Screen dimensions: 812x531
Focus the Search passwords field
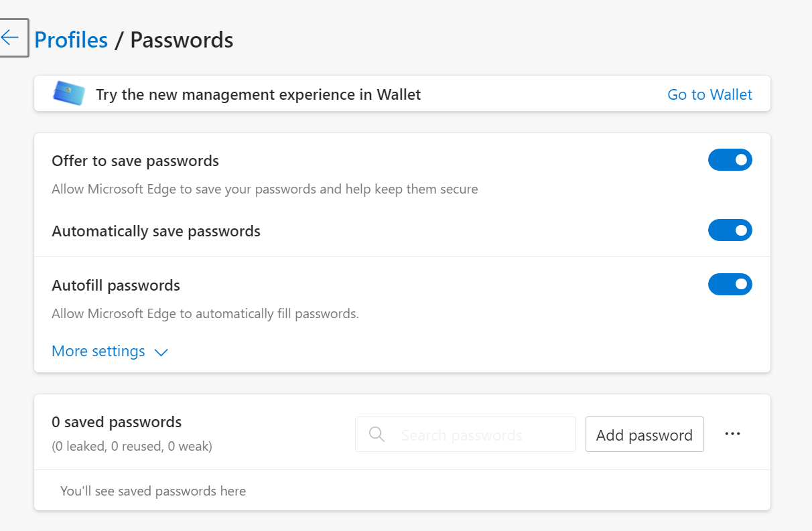tap(465, 435)
